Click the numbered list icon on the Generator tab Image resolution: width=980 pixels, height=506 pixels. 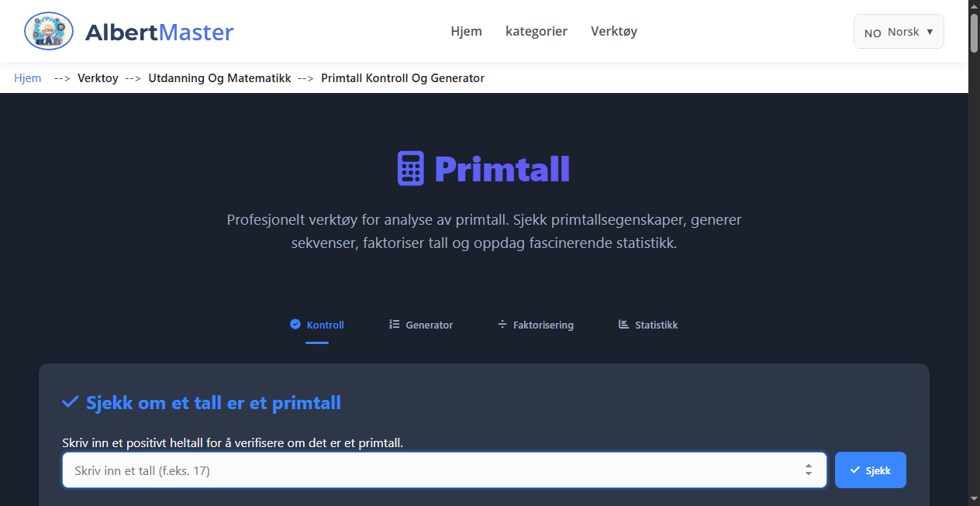coord(394,324)
